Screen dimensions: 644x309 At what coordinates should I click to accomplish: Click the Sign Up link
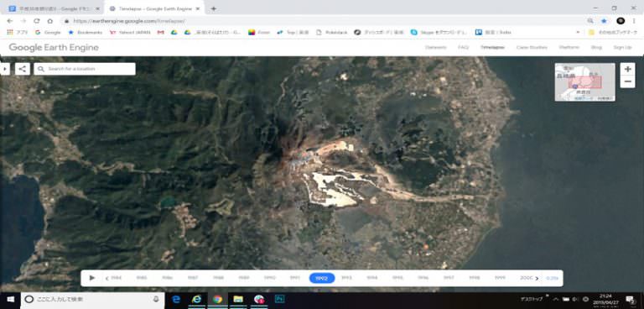click(x=623, y=47)
